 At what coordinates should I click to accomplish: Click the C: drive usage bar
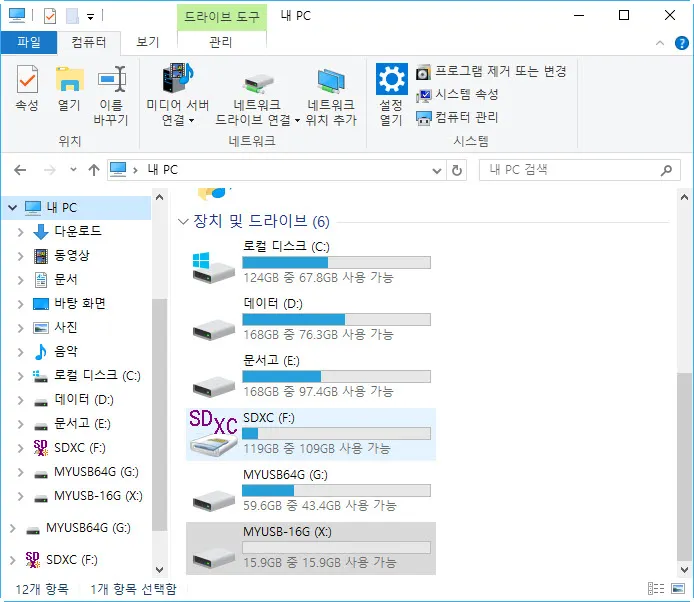pyautogui.click(x=336, y=262)
